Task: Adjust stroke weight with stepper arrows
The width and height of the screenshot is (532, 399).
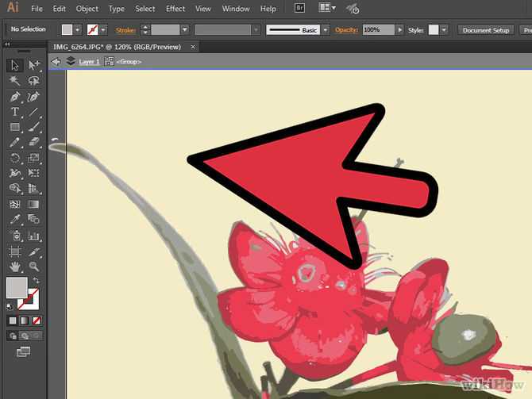Action: coord(145,30)
